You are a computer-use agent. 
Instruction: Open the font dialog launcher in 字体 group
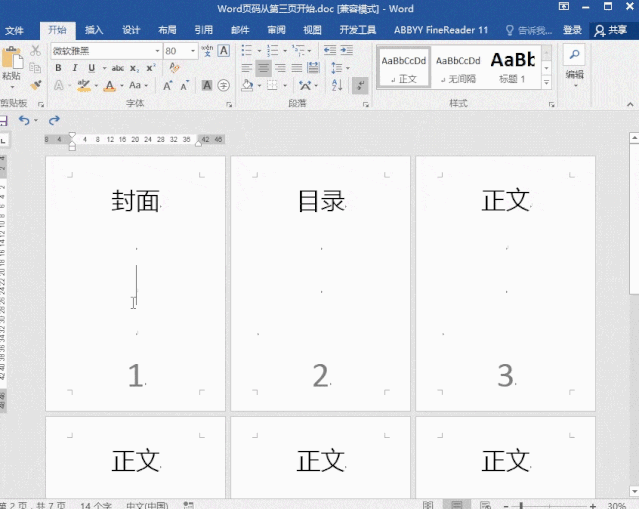[229, 105]
